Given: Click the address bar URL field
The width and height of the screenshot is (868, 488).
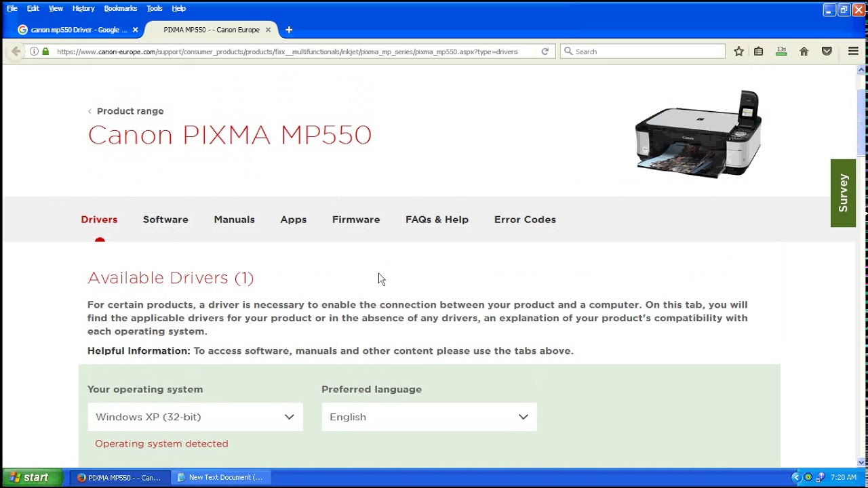Looking at the screenshot, I should [288, 52].
